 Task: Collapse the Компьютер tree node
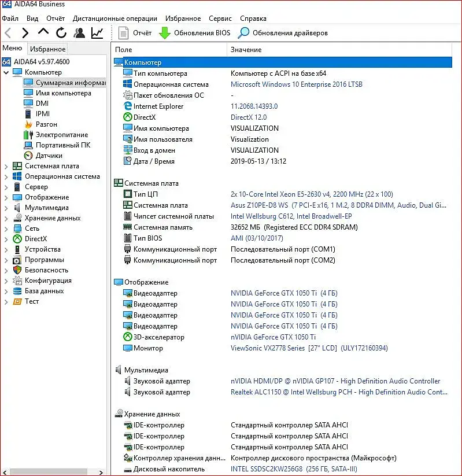click(6, 72)
